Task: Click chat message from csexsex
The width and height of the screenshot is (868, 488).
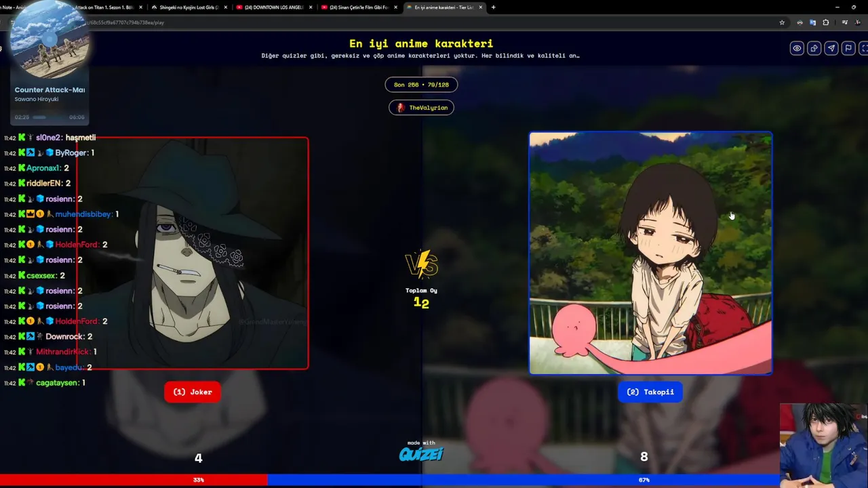Action: click(35, 276)
